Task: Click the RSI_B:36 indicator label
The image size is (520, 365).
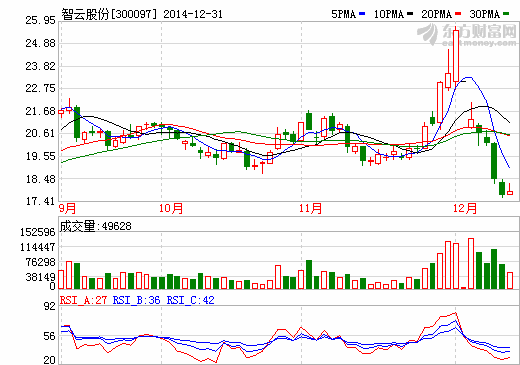Action: 136,300
